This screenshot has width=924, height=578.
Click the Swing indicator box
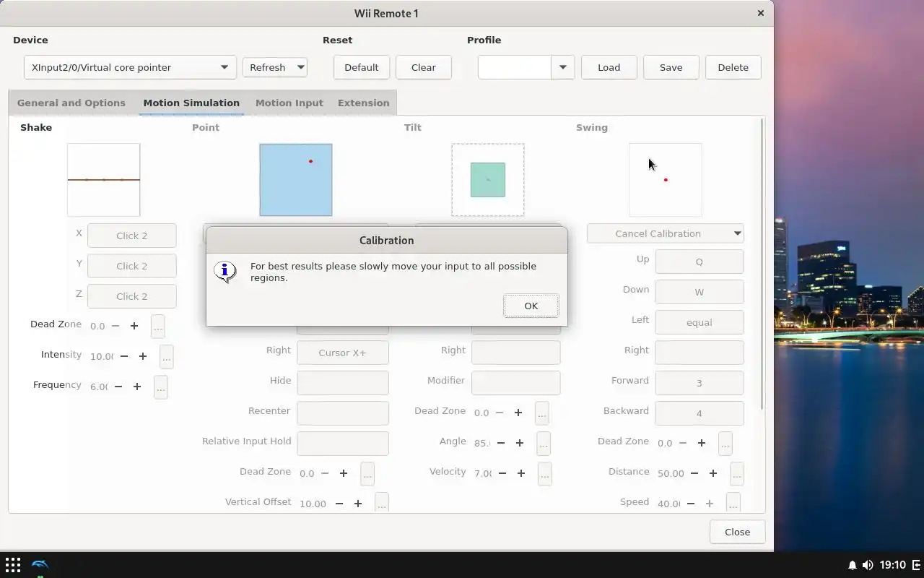point(665,180)
